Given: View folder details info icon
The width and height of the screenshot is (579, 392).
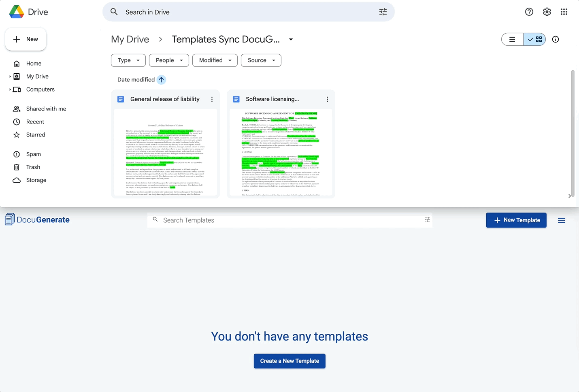Looking at the screenshot, I should (556, 39).
